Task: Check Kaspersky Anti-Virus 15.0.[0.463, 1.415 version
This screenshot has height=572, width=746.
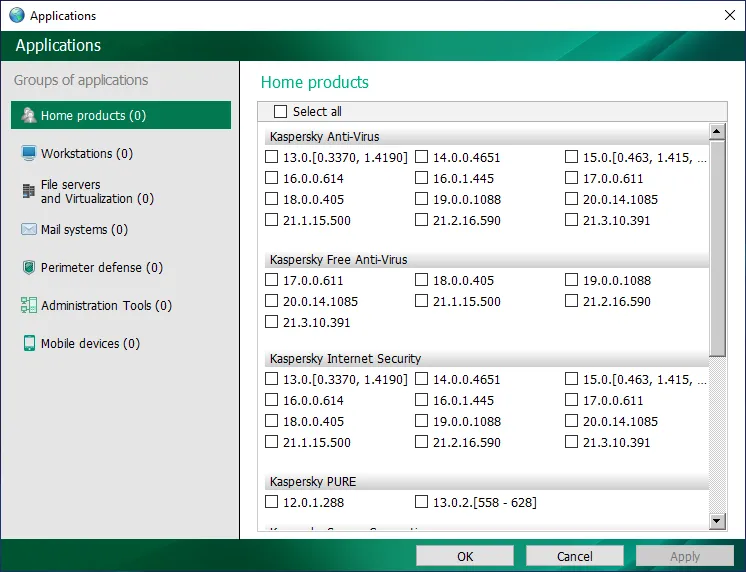Action: click(571, 157)
